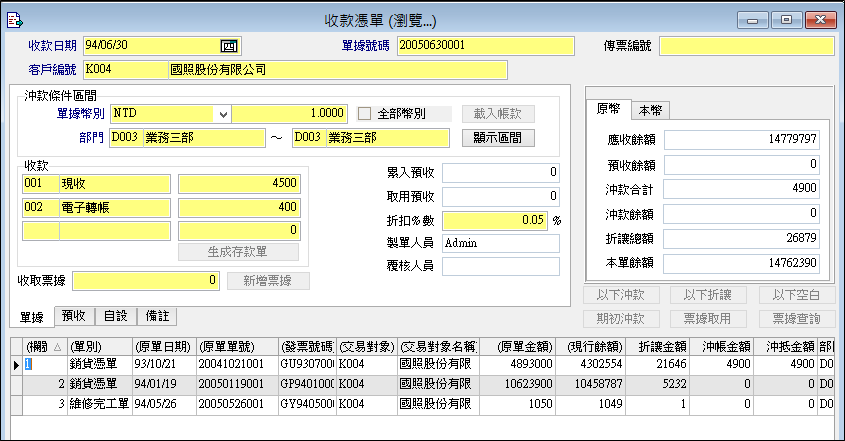This screenshot has height=441, width=845.
Task: Enable the 全部幣別 checkbox
Action: [x=365, y=113]
